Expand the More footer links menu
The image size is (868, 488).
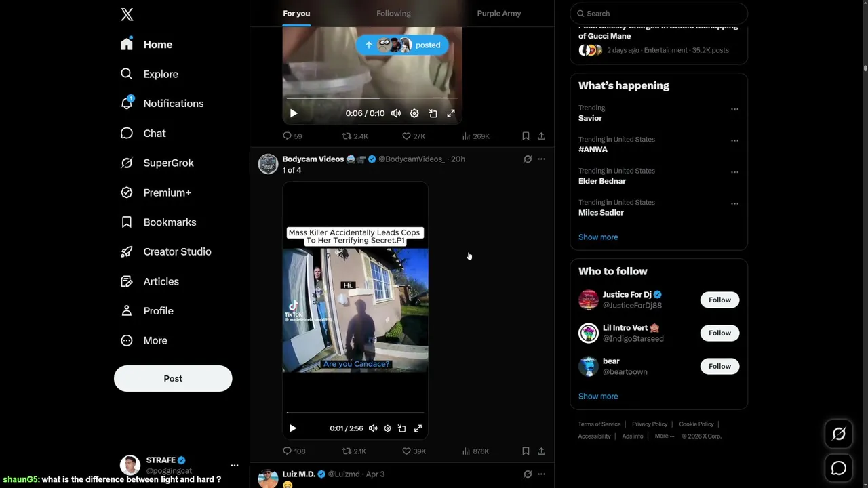(x=665, y=436)
